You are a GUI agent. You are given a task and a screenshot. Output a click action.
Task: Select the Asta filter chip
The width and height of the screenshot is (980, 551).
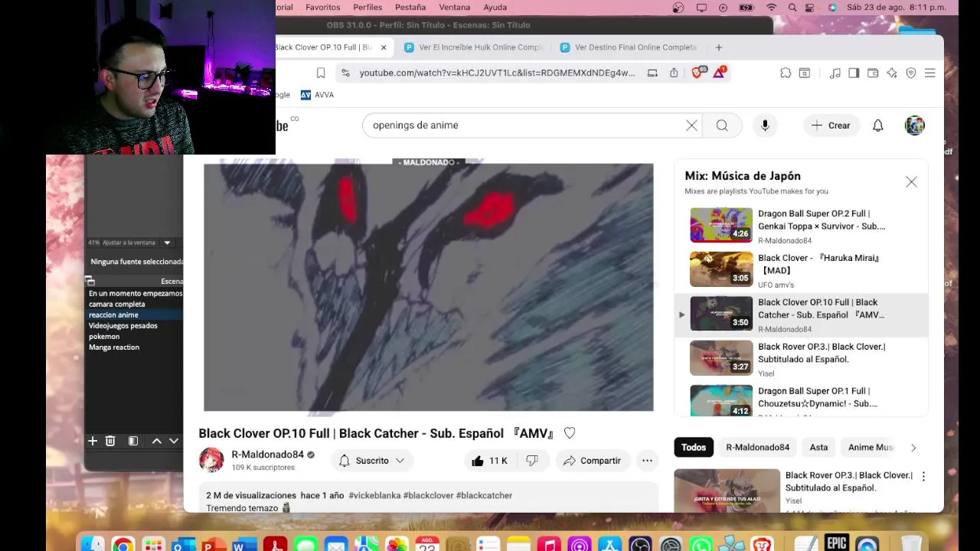tap(818, 448)
